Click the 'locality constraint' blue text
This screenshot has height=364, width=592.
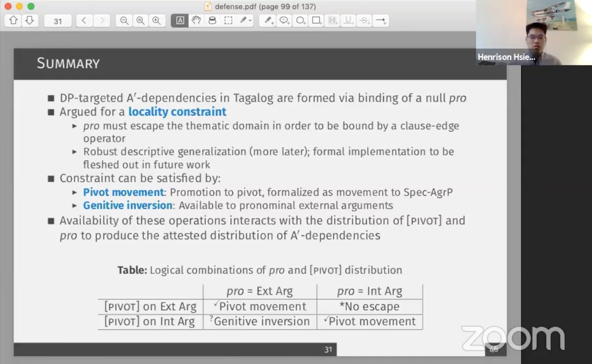tap(177, 112)
